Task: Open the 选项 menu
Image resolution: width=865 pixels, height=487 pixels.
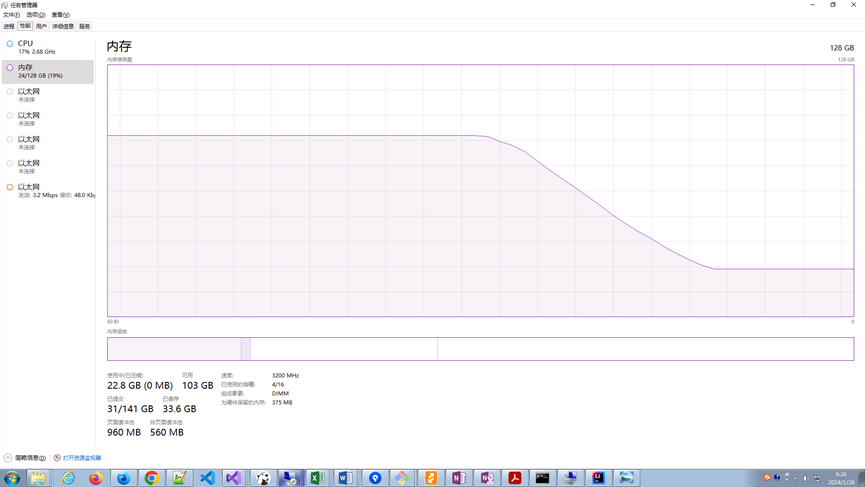Action: tap(35, 15)
